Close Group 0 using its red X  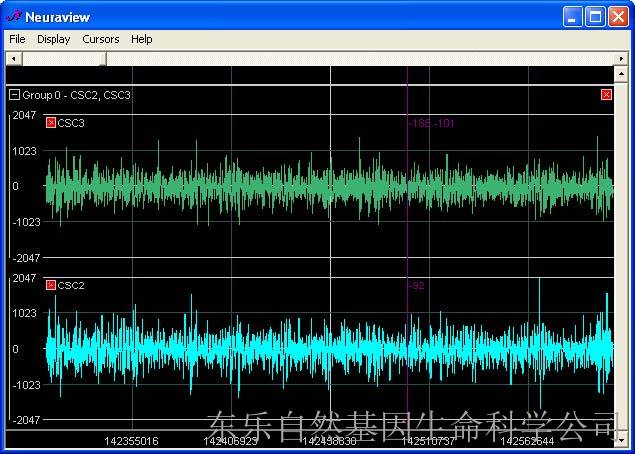pyautogui.click(x=606, y=95)
